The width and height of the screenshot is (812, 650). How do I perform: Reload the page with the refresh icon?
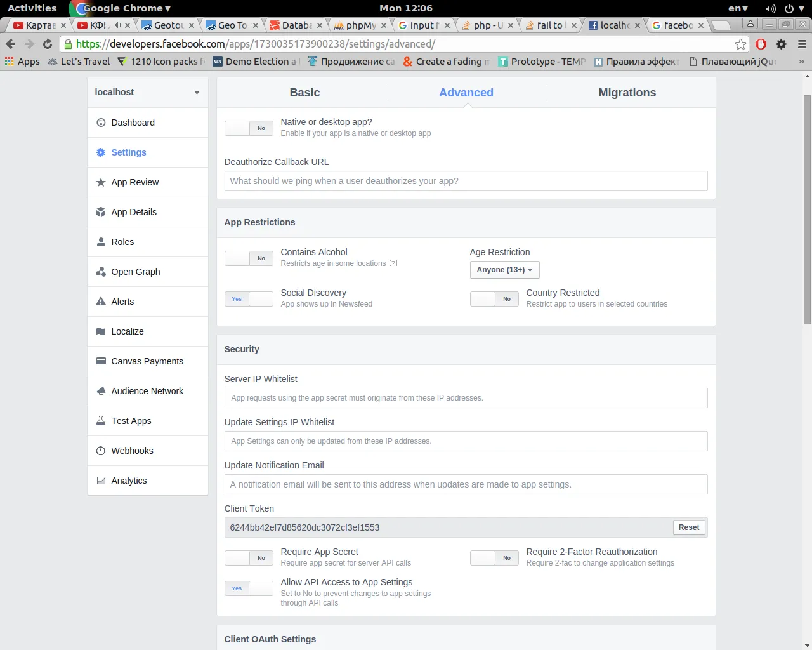(x=48, y=44)
